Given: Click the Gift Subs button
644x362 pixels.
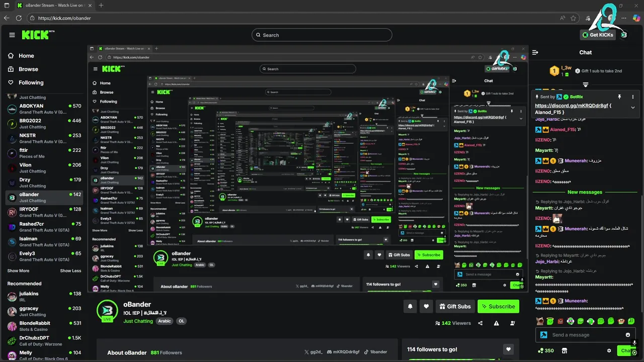Looking at the screenshot, I should (x=455, y=306).
